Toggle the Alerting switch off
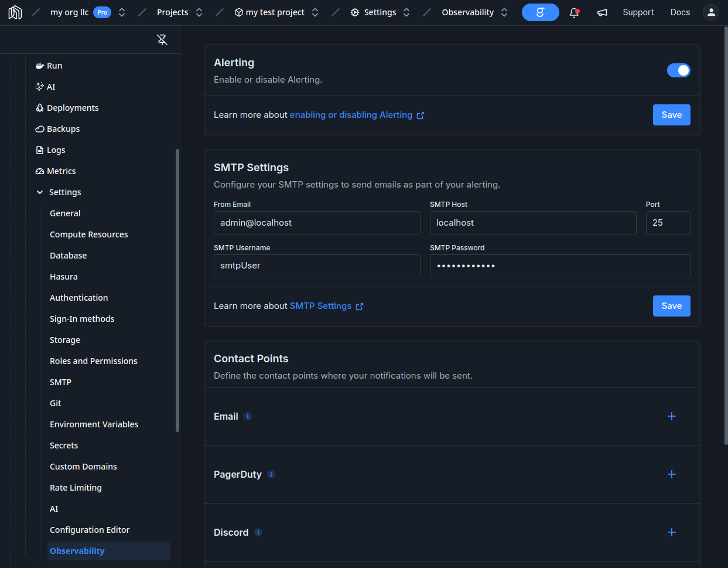The width and height of the screenshot is (728, 568). [678, 70]
